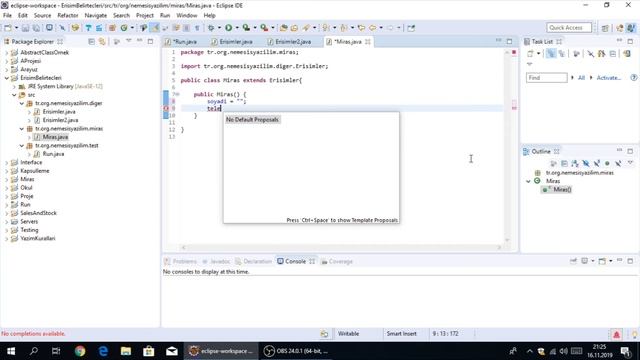The width and height of the screenshot is (640, 360).
Task: Collapse the src folder
Action: (x=14, y=95)
